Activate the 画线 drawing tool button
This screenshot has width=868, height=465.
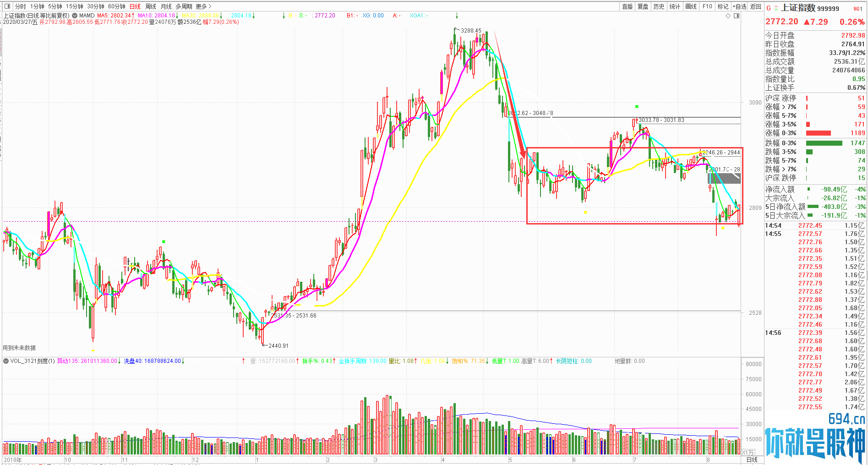coord(691,6)
